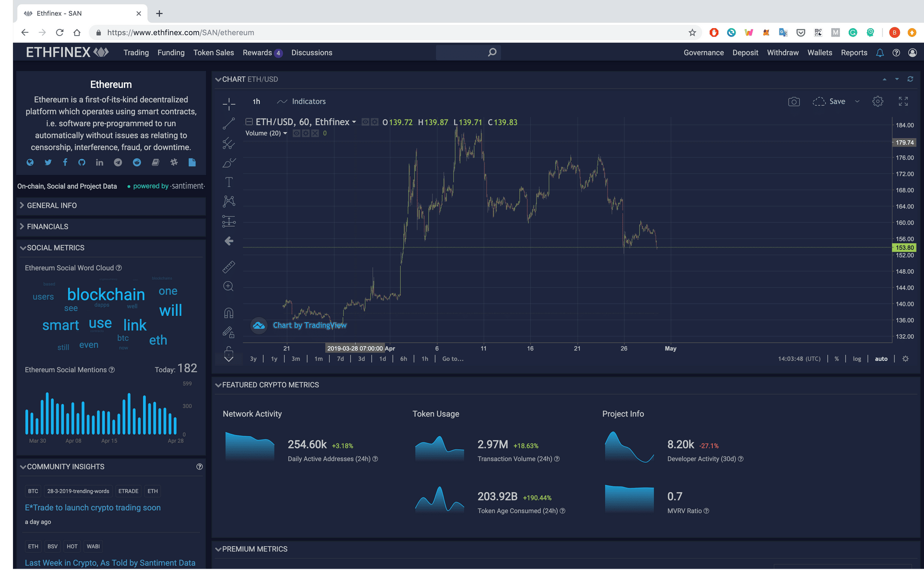The width and height of the screenshot is (924, 584).
Task: Click the Deposit link
Action: coord(745,53)
